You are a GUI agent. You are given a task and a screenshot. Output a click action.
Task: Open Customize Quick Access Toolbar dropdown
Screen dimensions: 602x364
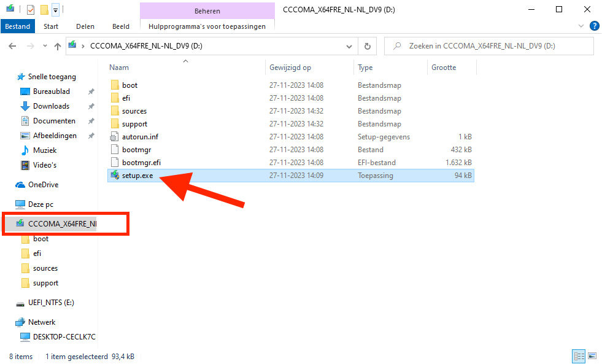tap(55, 9)
